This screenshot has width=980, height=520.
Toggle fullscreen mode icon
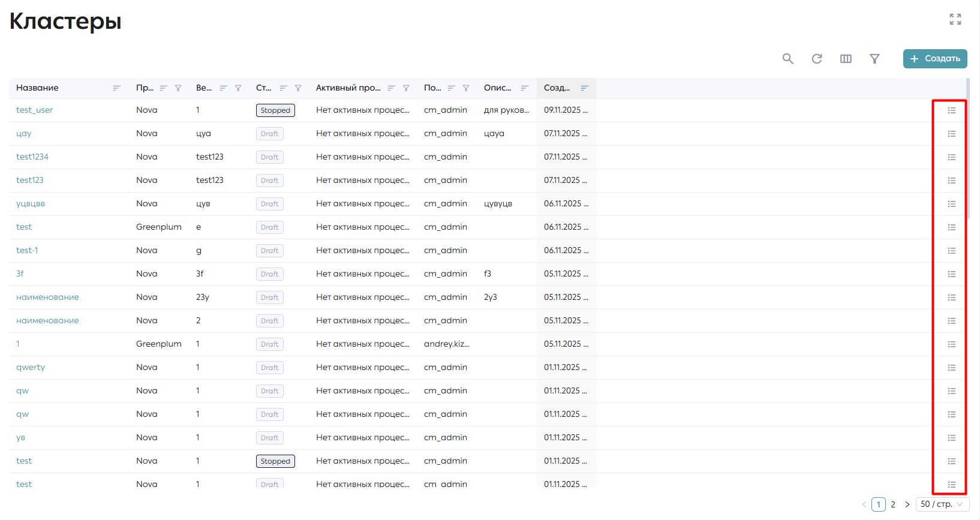point(955,19)
